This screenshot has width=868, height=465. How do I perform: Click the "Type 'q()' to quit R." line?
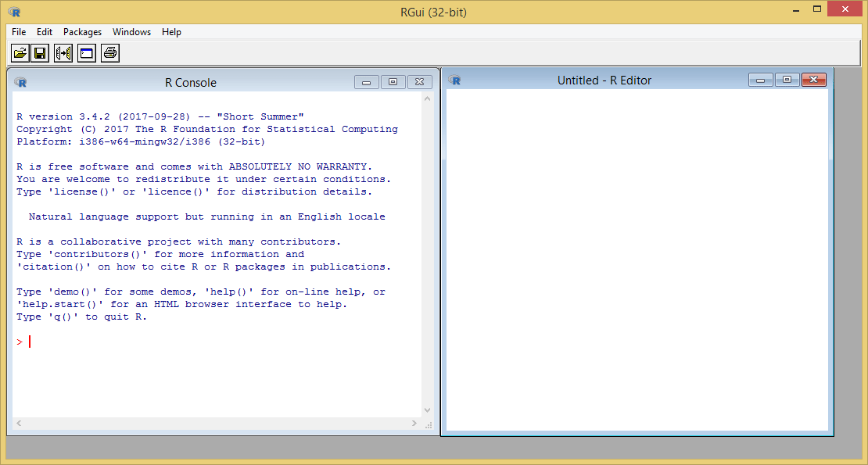pos(81,317)
